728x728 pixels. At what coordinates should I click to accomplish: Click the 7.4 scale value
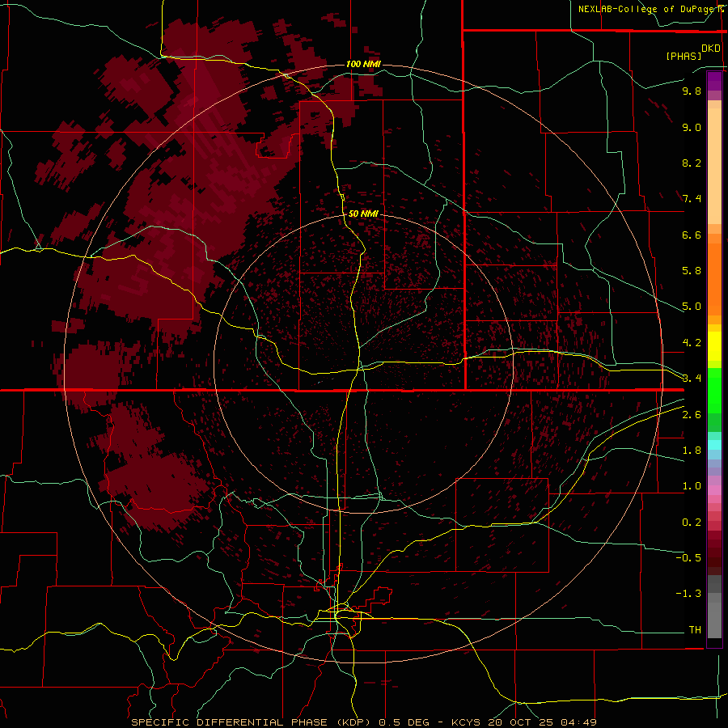pyautogui.click(x=692, y=199)
